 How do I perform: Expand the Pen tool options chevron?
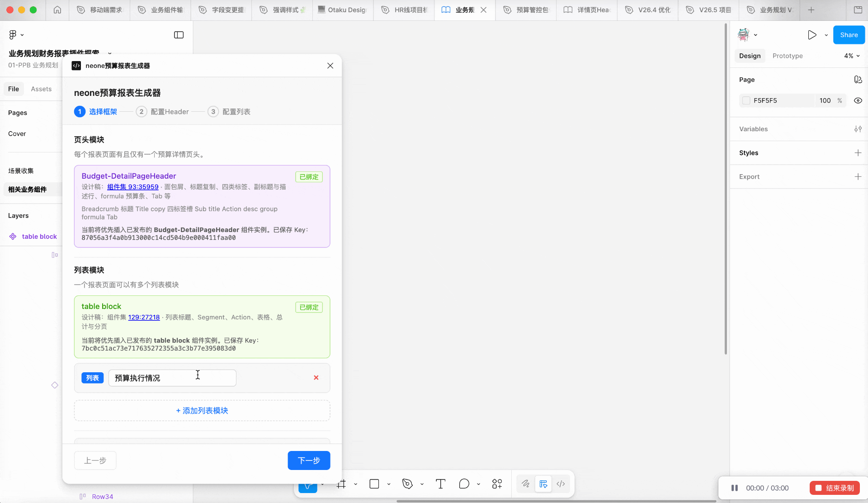422,484
